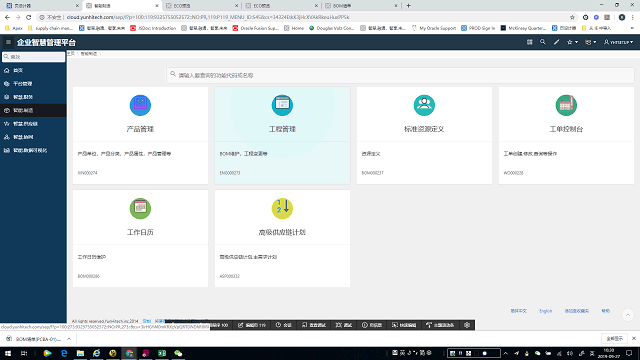The height and width of the screenshot is (360, 640).
Task: Open the user account dropdown
Action: 618,42
